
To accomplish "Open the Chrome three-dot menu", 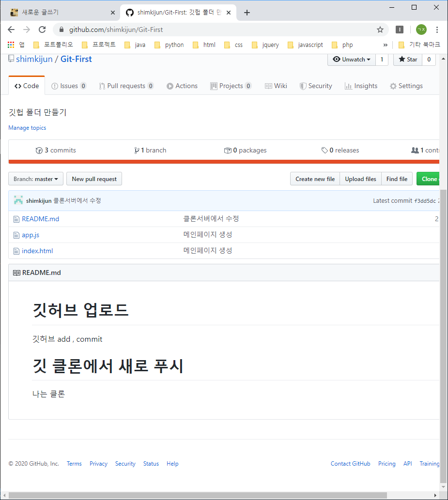I will (437, 30).
